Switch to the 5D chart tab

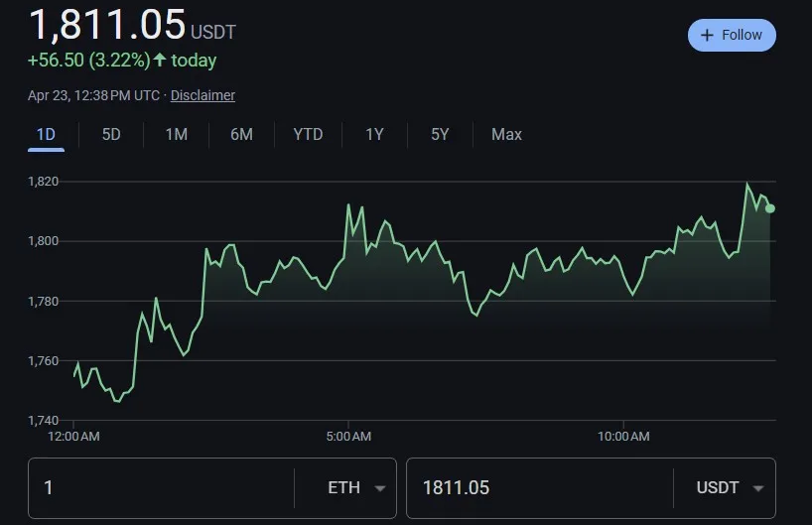[111, 134]
